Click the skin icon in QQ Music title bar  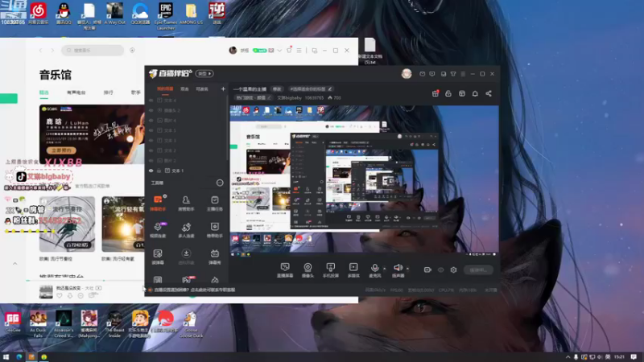[289, 50]
